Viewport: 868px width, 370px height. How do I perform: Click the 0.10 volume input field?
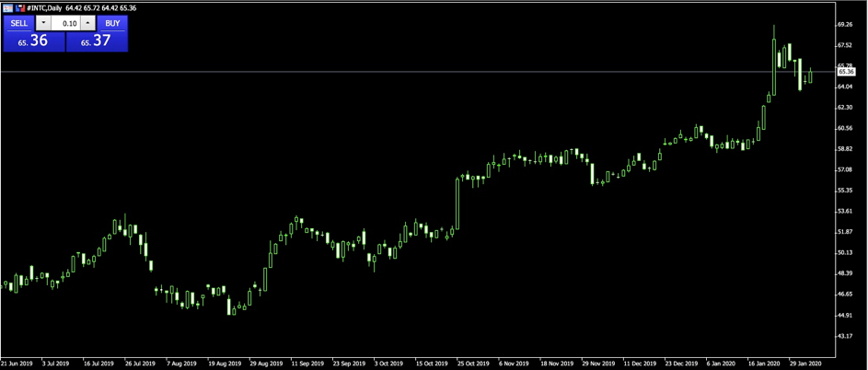coord(66,23)
